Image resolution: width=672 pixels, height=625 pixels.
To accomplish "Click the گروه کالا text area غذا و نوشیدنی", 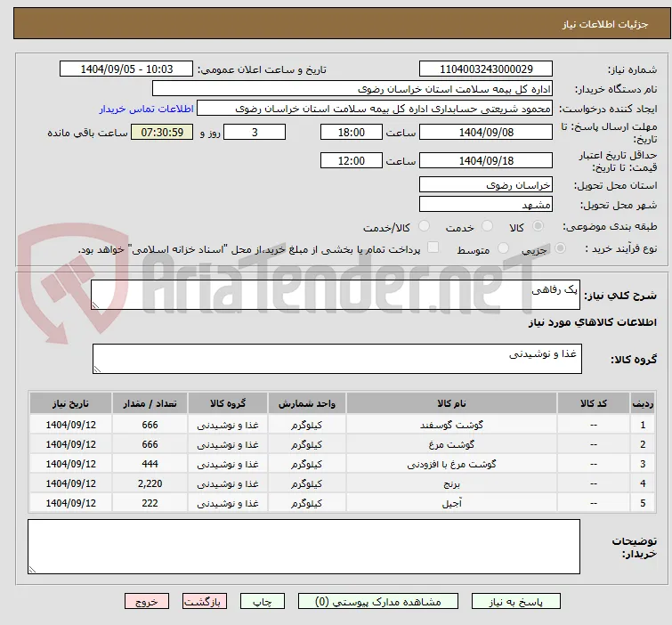I will tap(337, 359).
